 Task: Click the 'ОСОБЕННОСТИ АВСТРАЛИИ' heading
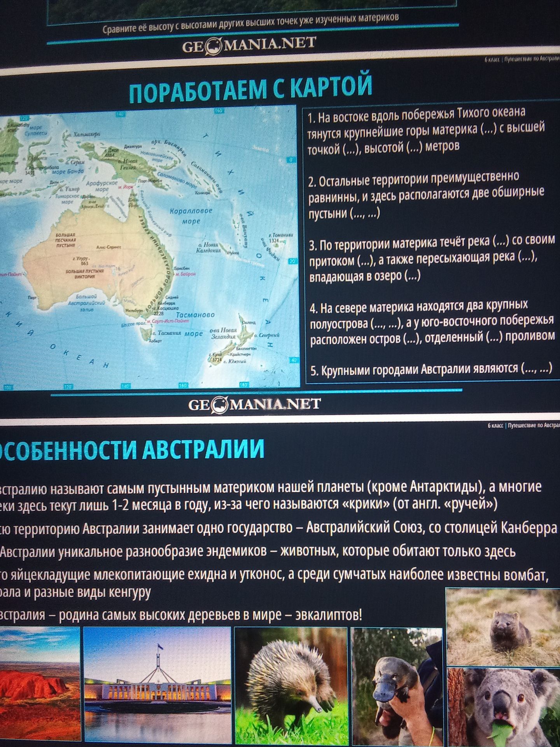(132, 449)
